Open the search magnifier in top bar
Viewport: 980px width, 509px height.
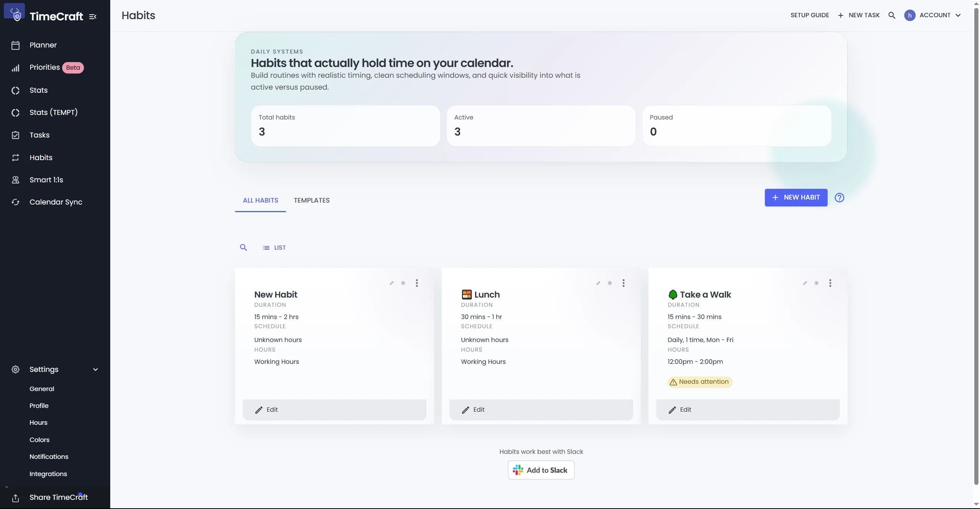click(892, 15)
